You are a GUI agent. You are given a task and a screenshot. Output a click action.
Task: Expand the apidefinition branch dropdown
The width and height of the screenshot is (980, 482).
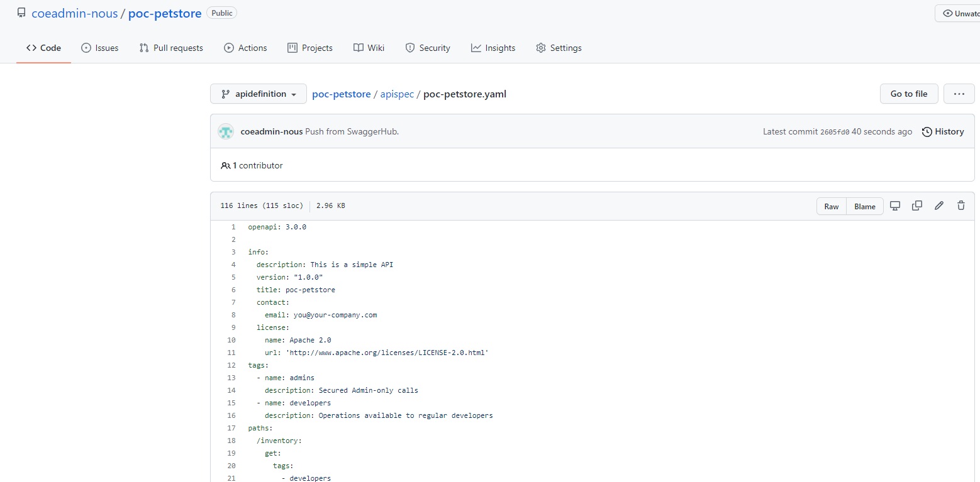(259, 94)
